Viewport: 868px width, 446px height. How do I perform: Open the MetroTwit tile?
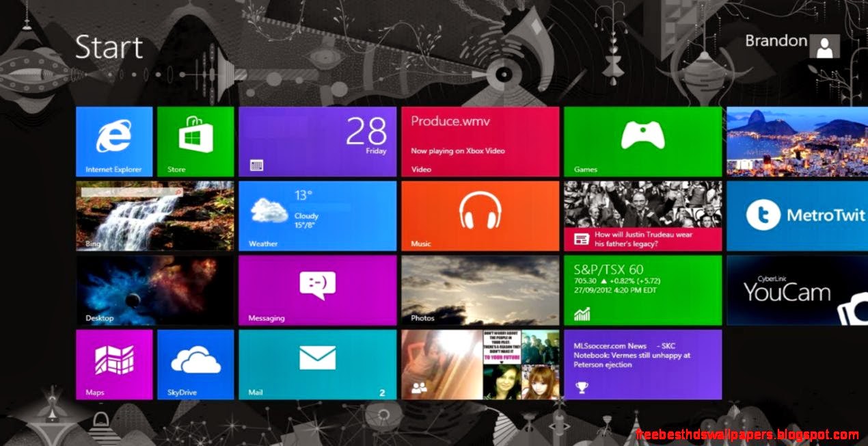(797, 216)
